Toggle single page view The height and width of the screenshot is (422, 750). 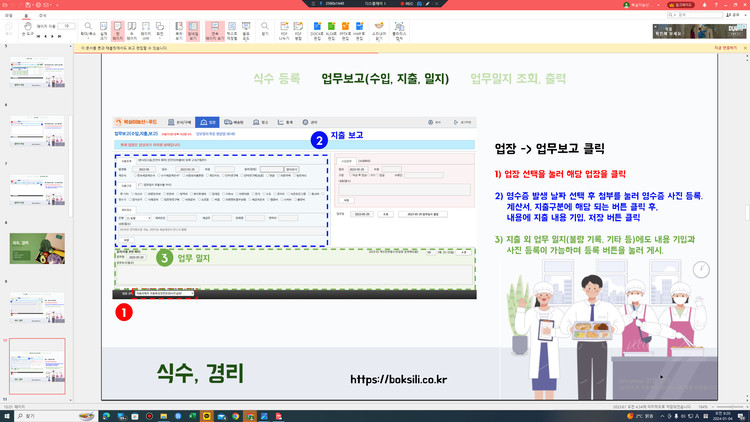click(x=118, y=31)
